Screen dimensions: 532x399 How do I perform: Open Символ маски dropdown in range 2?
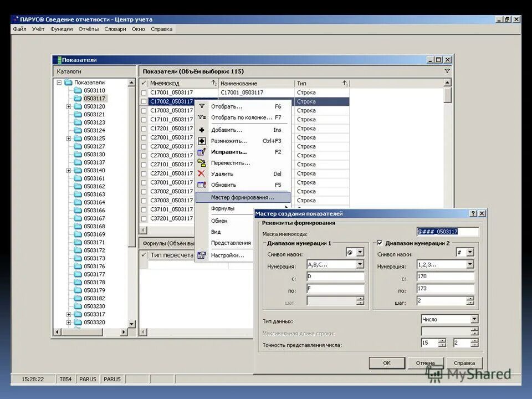coord(470,252)
